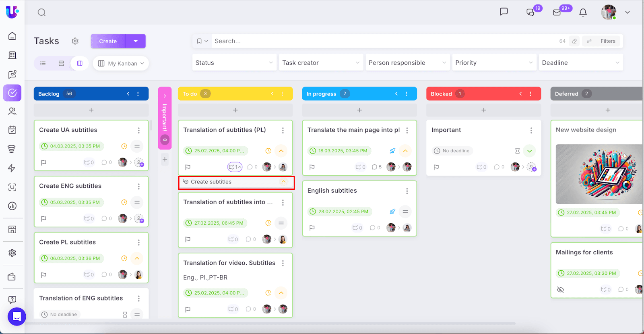Switch to kanban column view
Screen dimensions: 644x334
80,63
